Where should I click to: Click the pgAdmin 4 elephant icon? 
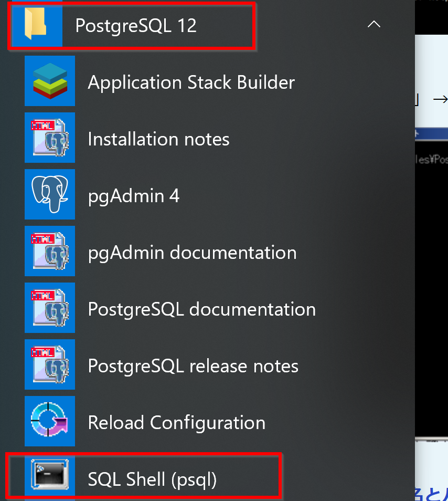pyautogui.click(x=50, y=194)
